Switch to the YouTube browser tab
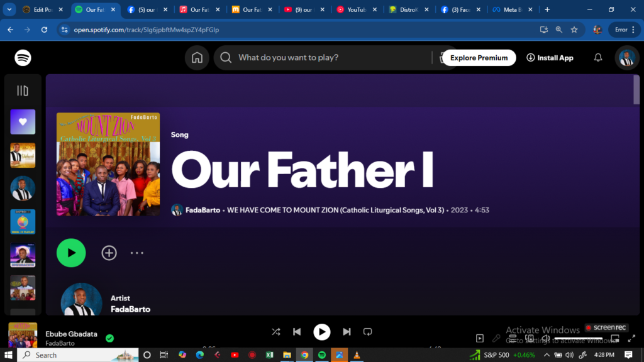The width and height of the screenshot is (644, 362). pos(357,9)
